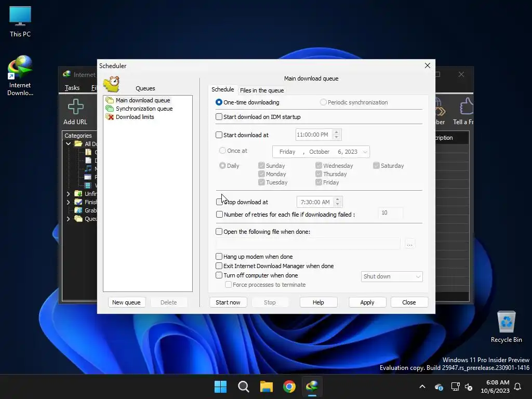
Task: Select Main download queue in list
Action: point(143,100)
